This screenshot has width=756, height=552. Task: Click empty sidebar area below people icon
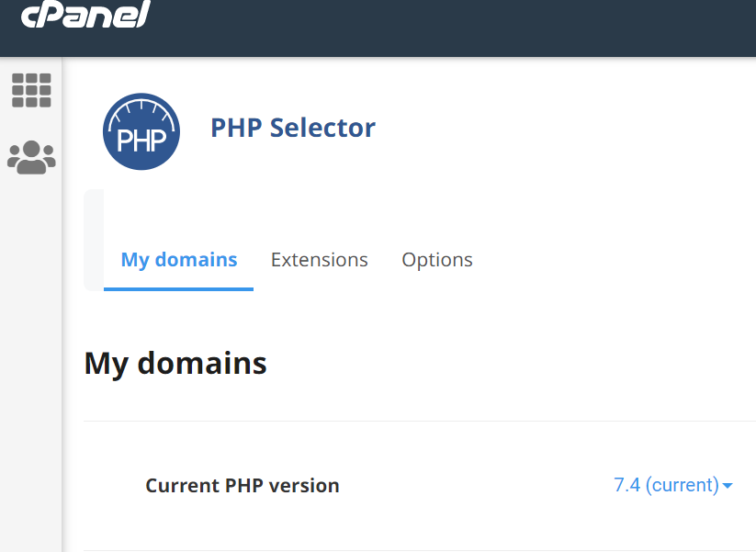coord(31,367)
